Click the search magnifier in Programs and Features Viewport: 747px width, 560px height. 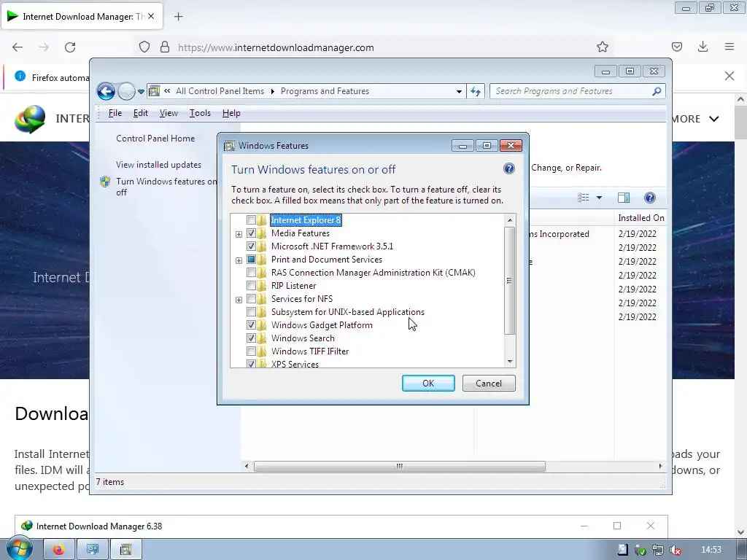pos(657,91)
